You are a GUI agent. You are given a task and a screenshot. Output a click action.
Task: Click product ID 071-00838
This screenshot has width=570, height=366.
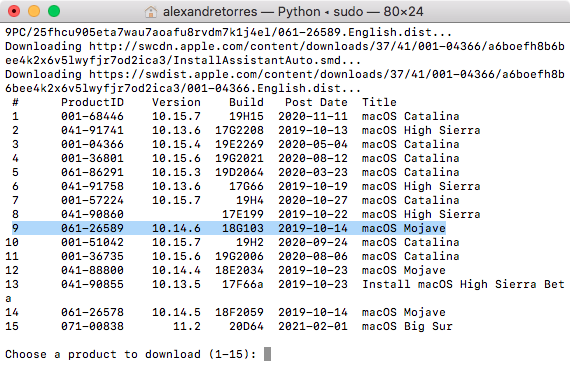(92, 326)
